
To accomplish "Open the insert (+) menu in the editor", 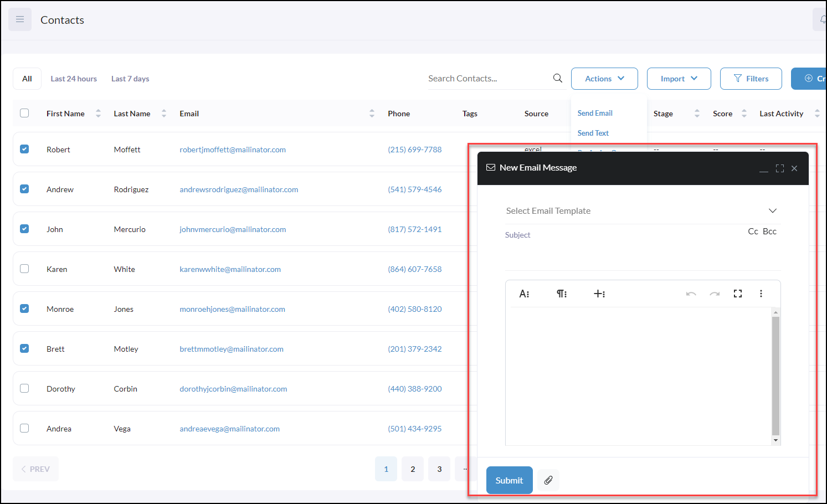I will tap(600, 294).
